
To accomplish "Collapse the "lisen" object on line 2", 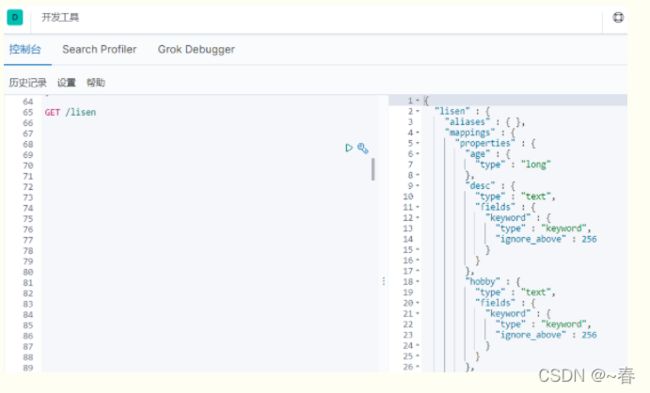I will click(x=418, y=111).
